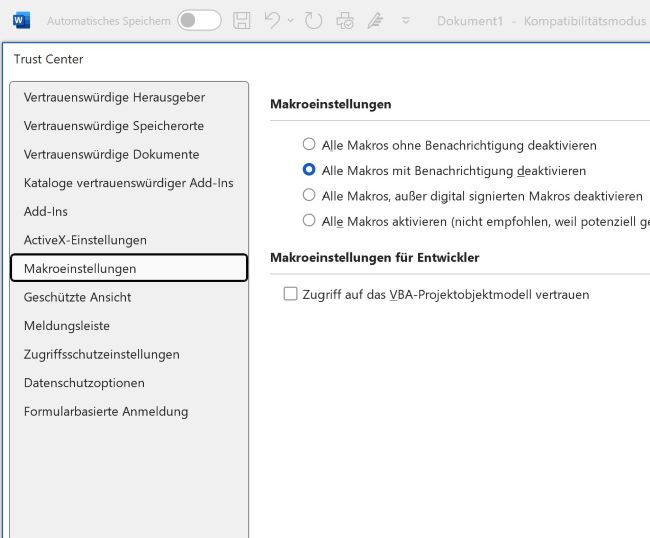The width and height of the screenshot is (650, 538).
Task: Click the Redo circular arrow icon
Action: click(313, 20)
